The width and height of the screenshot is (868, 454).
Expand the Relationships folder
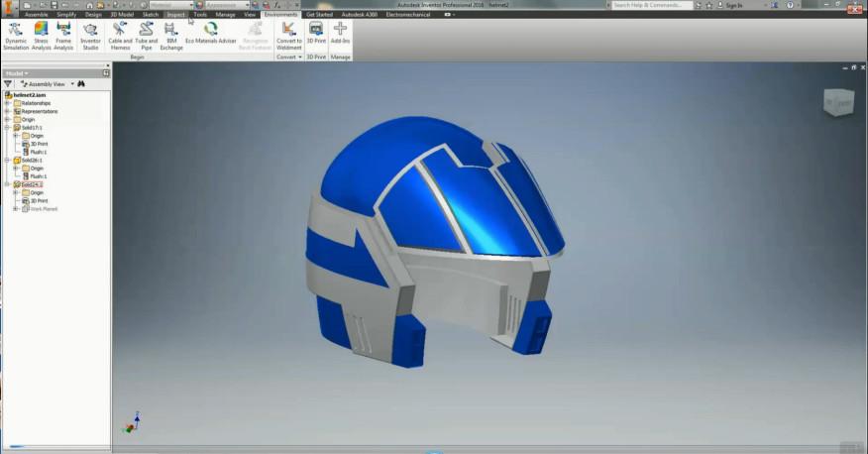[x=7, y=103]
